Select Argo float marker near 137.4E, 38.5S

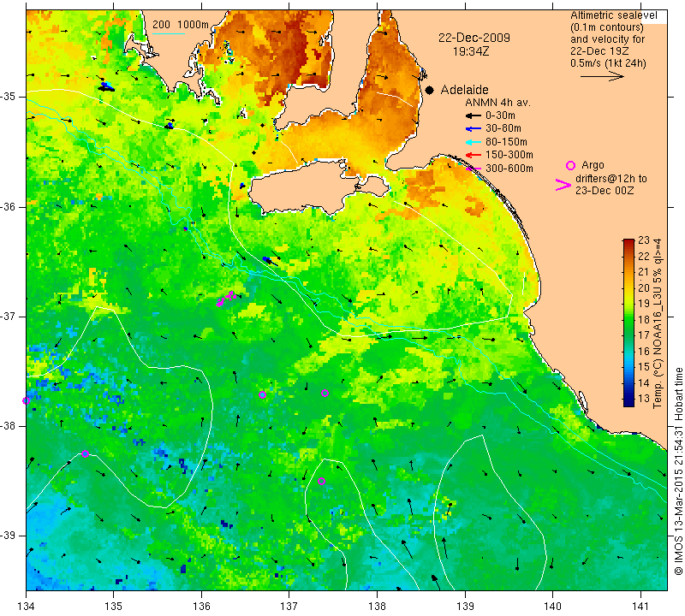click(322, 481)
